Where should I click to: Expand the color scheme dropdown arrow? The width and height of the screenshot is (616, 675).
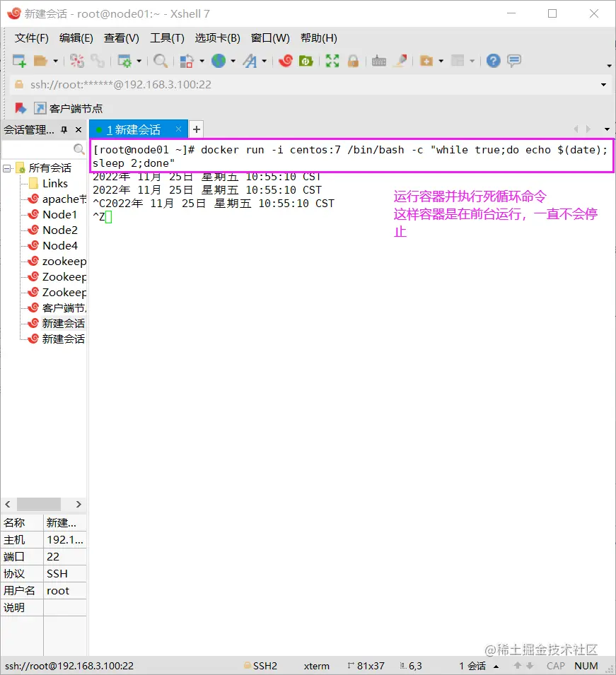pos(202,61)
